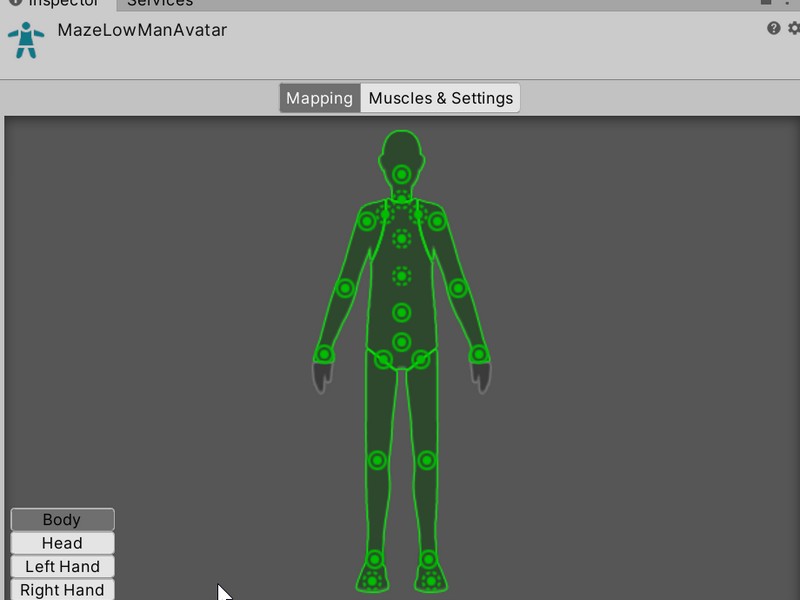This screenshot has width=800, height=600.
Task: Select the head bone node
Action: click(401, 174)
